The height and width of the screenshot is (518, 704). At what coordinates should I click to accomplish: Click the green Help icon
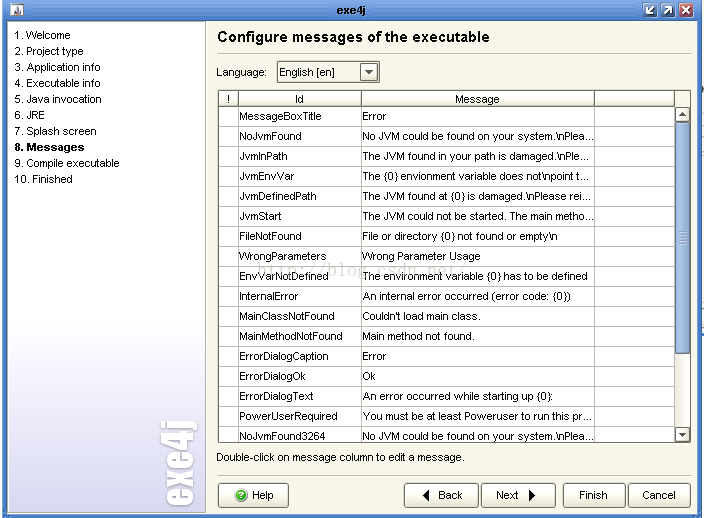pos(241,495)
